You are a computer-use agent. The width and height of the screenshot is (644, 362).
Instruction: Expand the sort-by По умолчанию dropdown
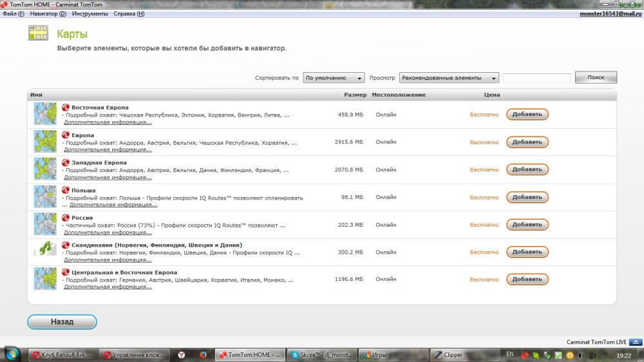click(334, 78)
